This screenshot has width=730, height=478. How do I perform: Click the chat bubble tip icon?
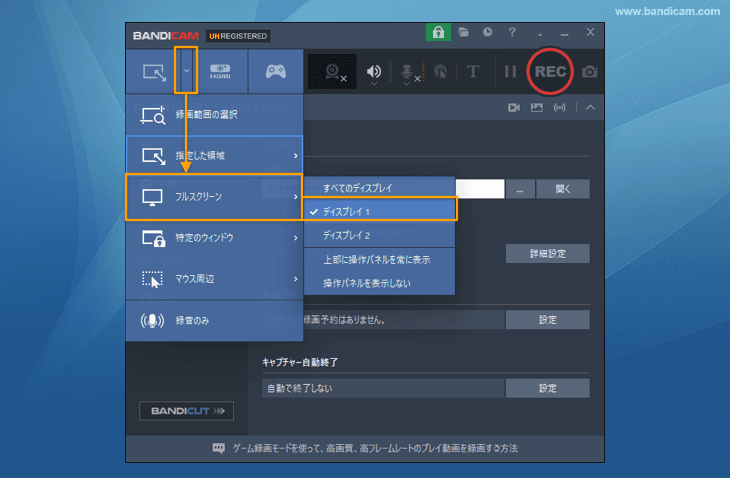(218, 448)
